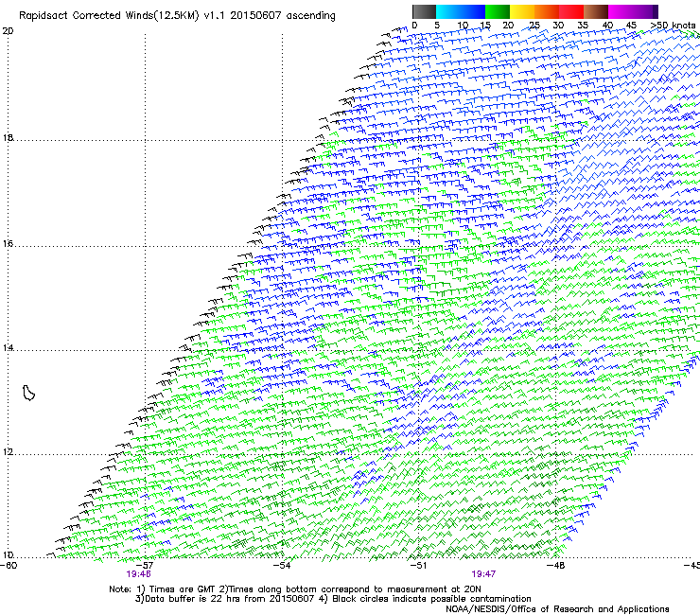Click the longitude axis label -60
This screenshot has height=615, width=700.
coord(9,566)
